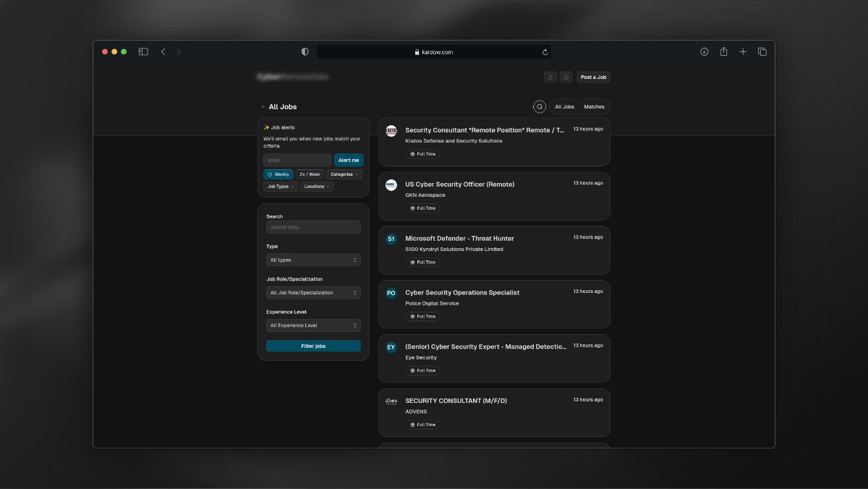Click the All Jobs page heading
This screenshot has height=489, width=868.
click(283, 107)
